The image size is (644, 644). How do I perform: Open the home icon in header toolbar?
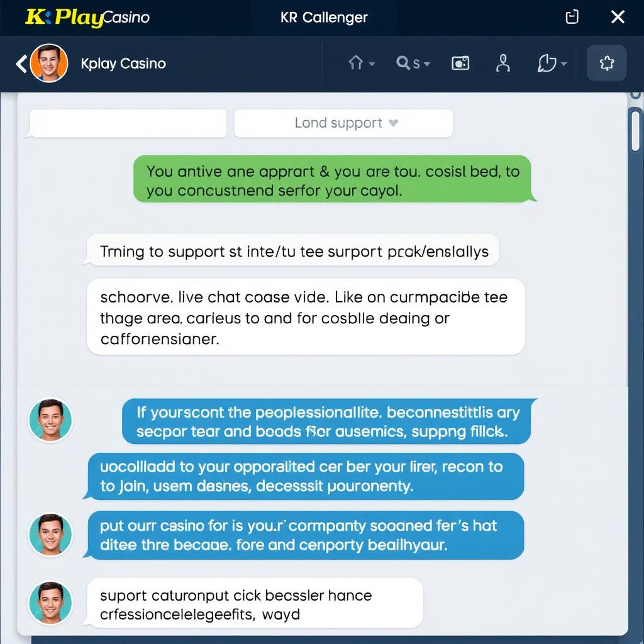pos(356,64)
